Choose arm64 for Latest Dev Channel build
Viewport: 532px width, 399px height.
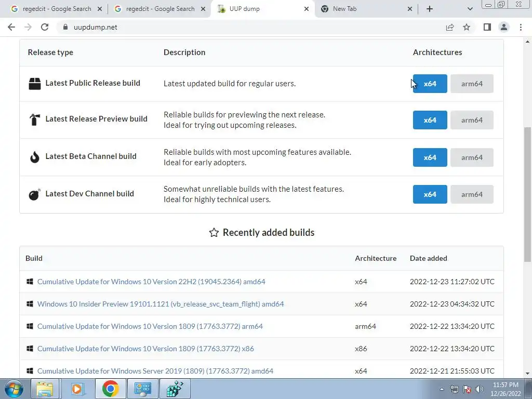coord(472,194)
